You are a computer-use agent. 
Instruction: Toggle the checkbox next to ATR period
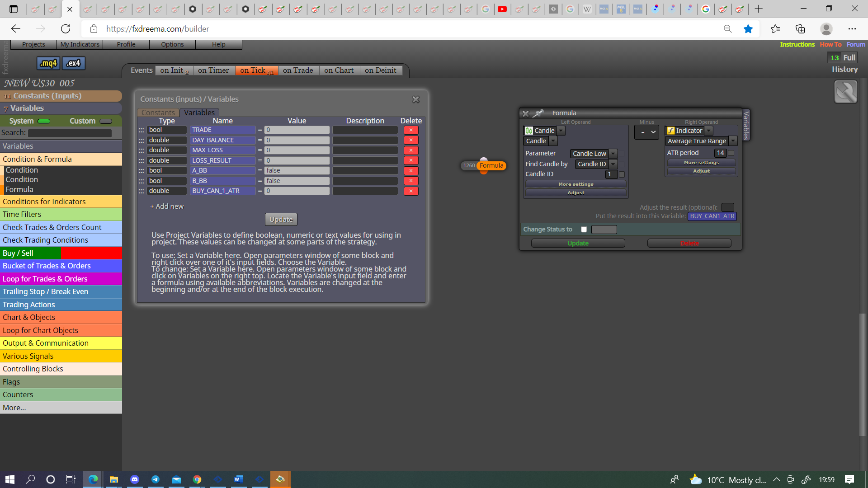point(731,153)
